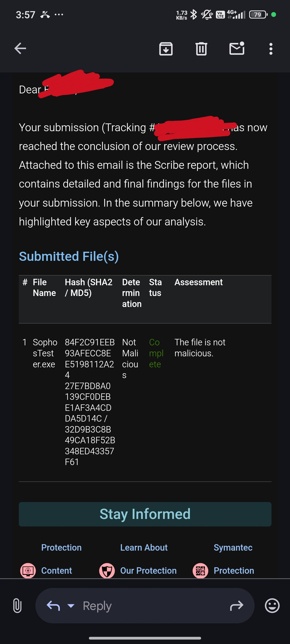Delete the email using the trash icon

point(201,49)
